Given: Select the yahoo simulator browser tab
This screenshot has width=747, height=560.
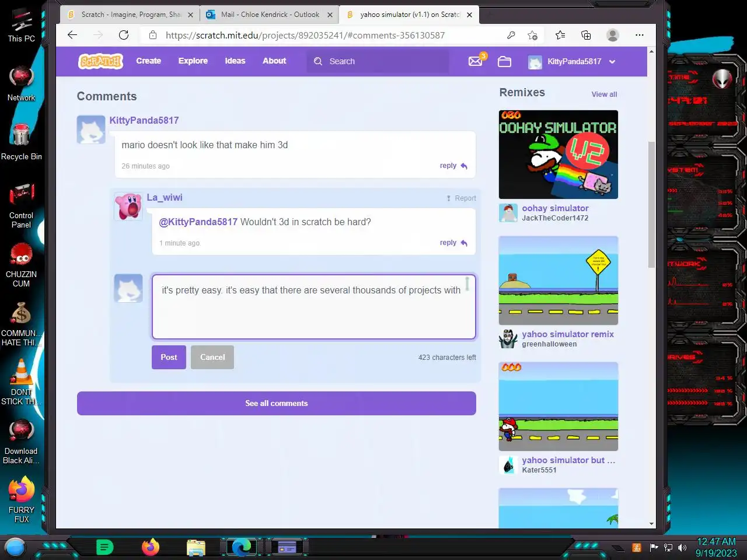Looking at the screenshot, I should tap(409, 15).
